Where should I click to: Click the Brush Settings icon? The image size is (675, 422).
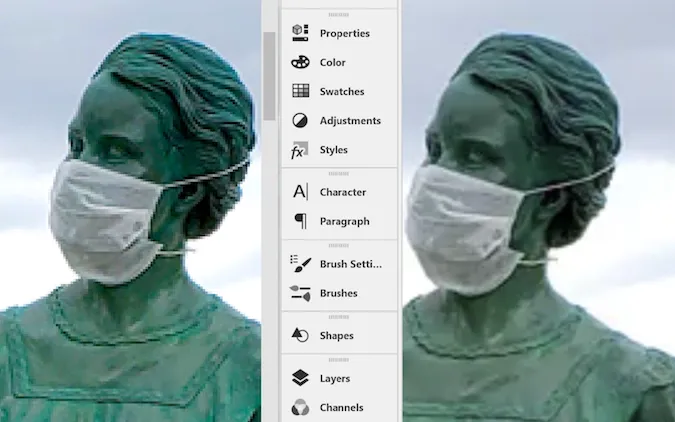point(300,264)
